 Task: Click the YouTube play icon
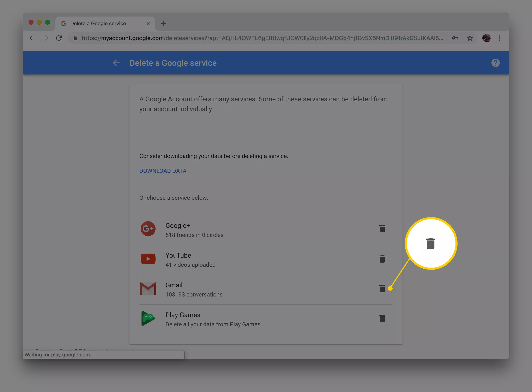tap(148, 259)
